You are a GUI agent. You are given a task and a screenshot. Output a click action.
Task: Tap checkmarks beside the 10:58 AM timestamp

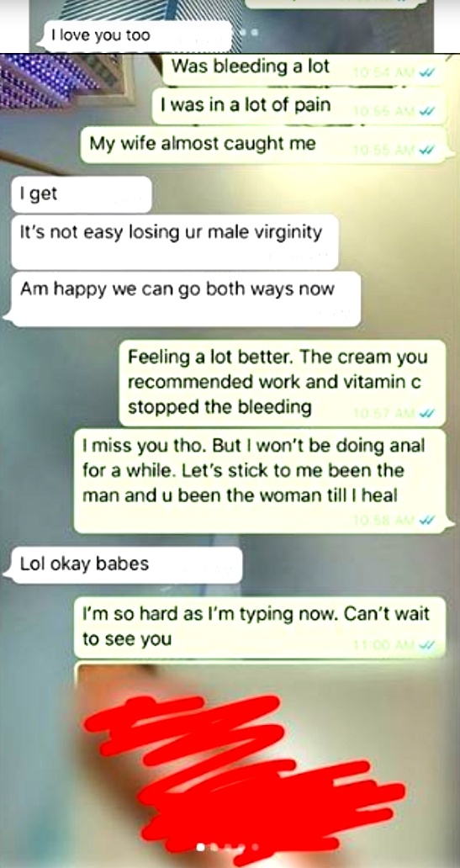(426, 521)
